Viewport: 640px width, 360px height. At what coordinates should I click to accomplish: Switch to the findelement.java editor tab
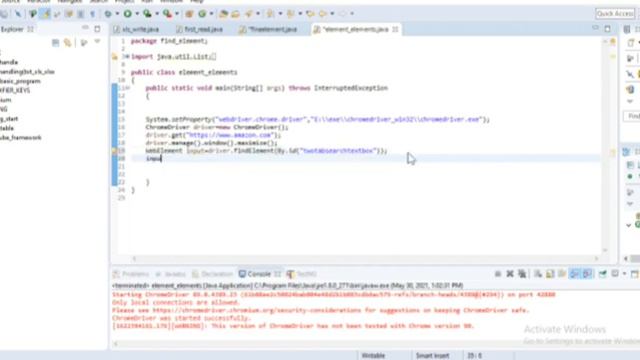269,29
